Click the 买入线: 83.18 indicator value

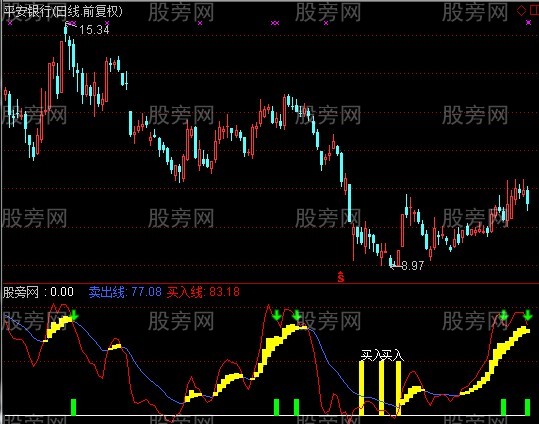pos(203,292)
